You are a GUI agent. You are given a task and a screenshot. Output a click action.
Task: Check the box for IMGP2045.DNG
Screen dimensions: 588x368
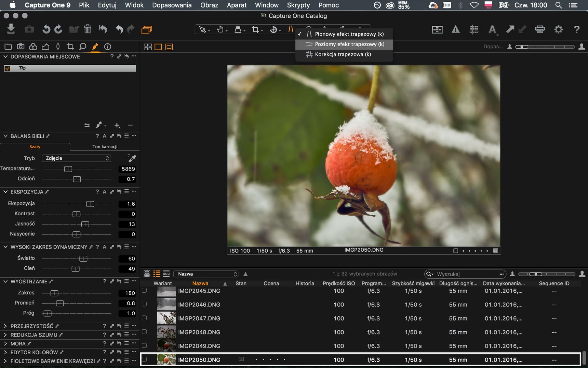click(144, 290)
